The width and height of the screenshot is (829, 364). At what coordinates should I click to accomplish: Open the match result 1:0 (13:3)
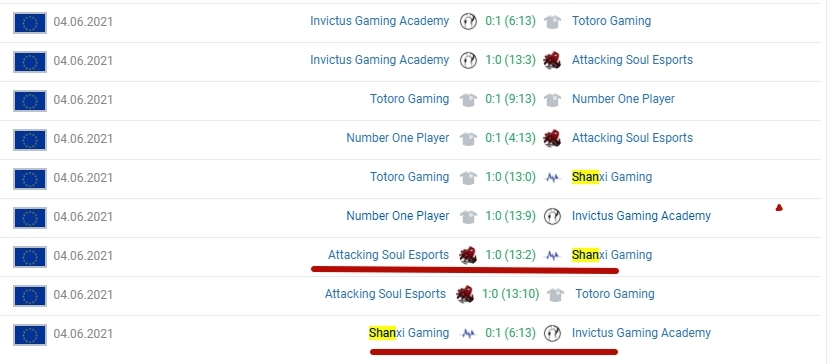click(510, 60)
